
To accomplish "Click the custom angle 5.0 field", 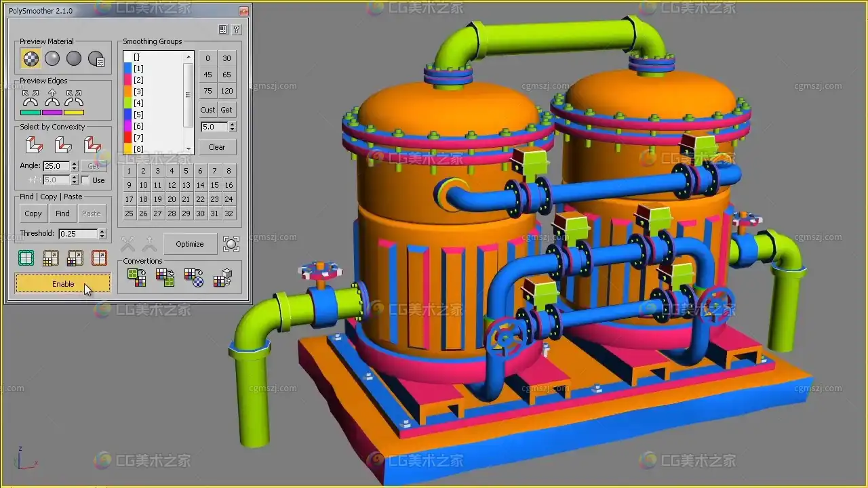I will pyautogui.click(x=214, y=127).
